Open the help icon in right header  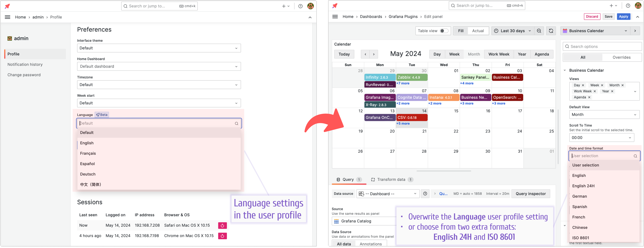point(628,6)
